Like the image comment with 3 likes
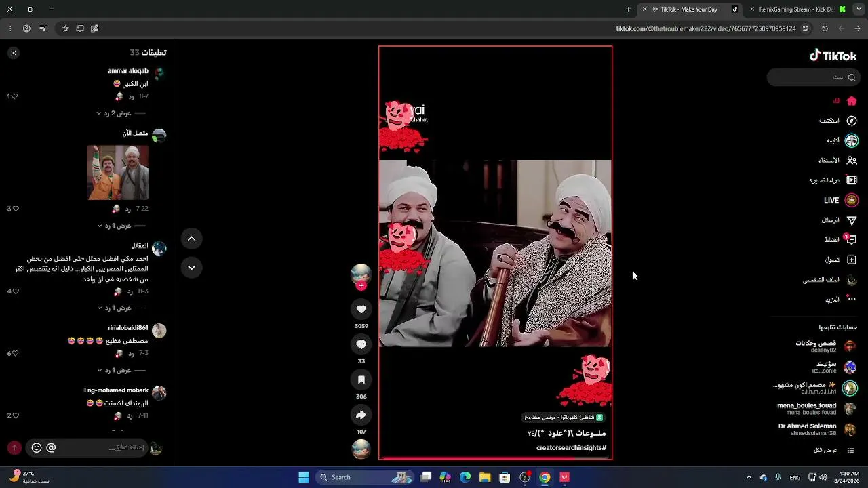868x488 pixels. coord(14,209)
